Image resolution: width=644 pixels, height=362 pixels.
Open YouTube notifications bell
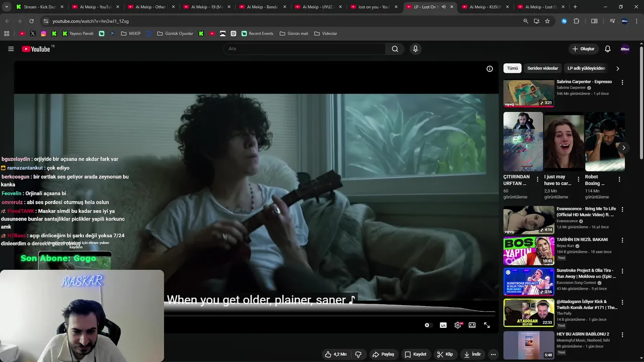point(607,49)
